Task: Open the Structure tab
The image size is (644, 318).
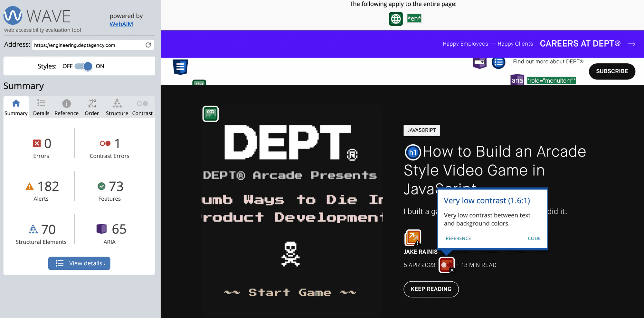Action: pos(117,107)
